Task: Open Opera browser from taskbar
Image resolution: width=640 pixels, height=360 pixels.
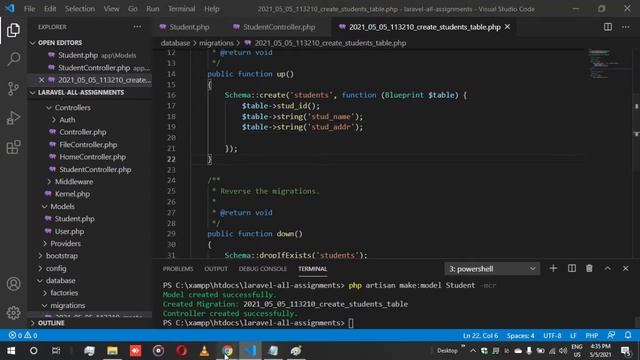Action: (182, 351)
